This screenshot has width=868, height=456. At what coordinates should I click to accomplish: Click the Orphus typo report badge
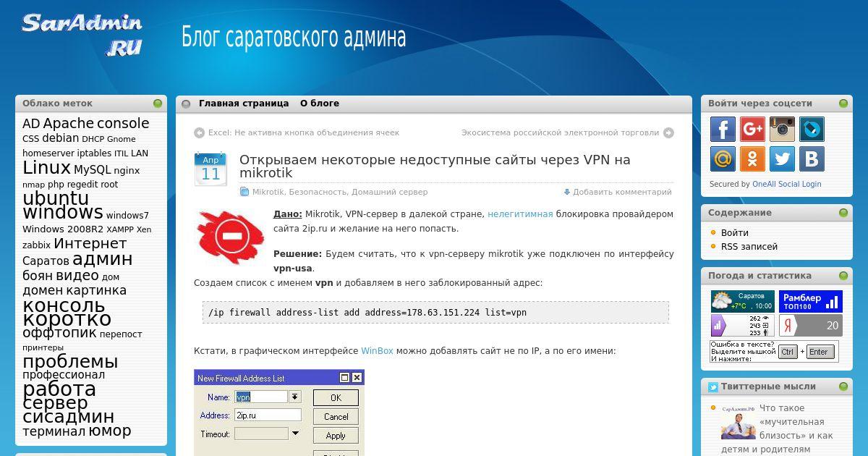pyautogui.click(x=774, y=351)
